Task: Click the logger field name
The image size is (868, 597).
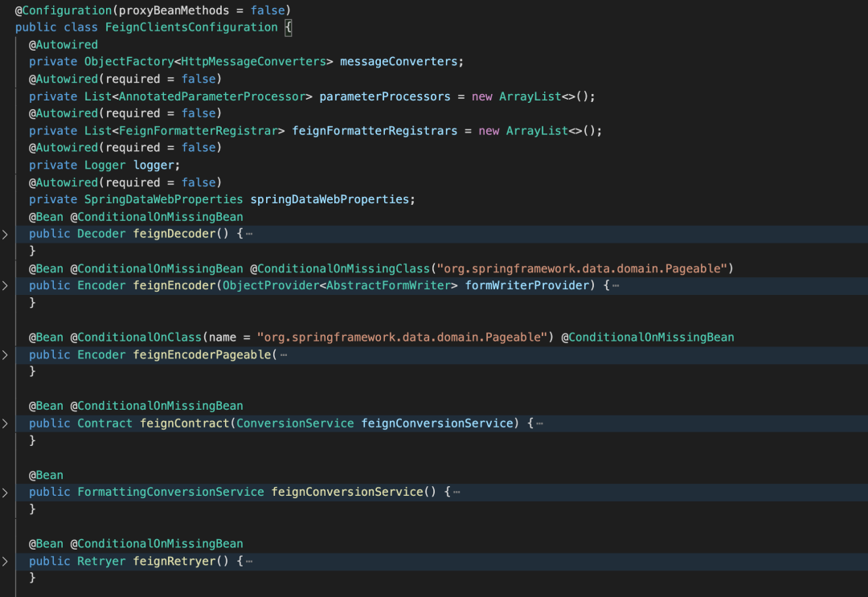Action: tap(154, 165)
